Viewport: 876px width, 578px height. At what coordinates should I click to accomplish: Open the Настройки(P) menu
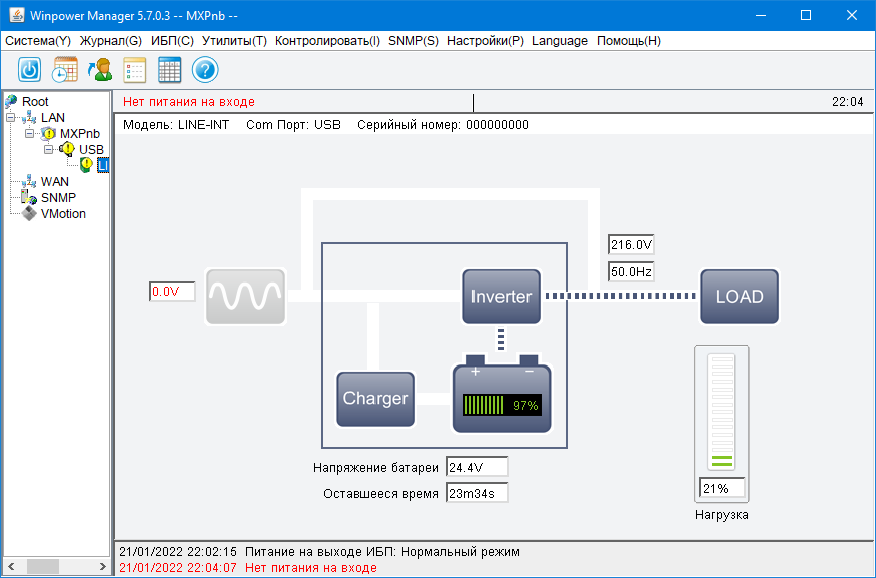(485, 41)
